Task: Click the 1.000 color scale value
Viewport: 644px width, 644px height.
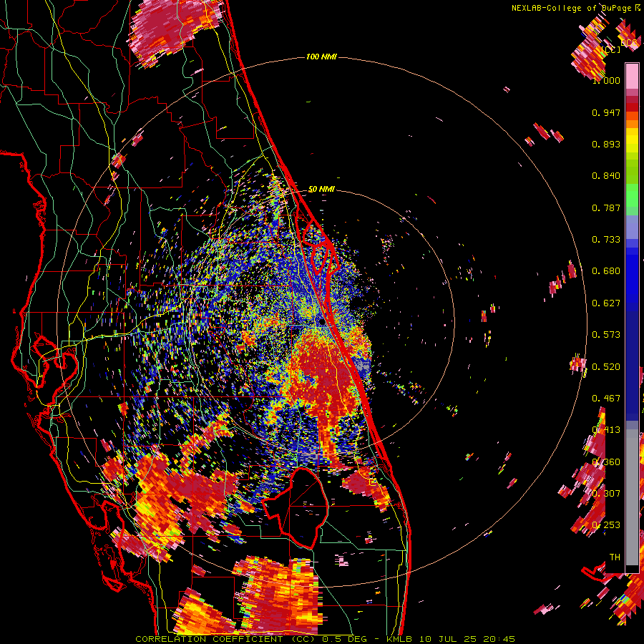Action: pos(606,80)
